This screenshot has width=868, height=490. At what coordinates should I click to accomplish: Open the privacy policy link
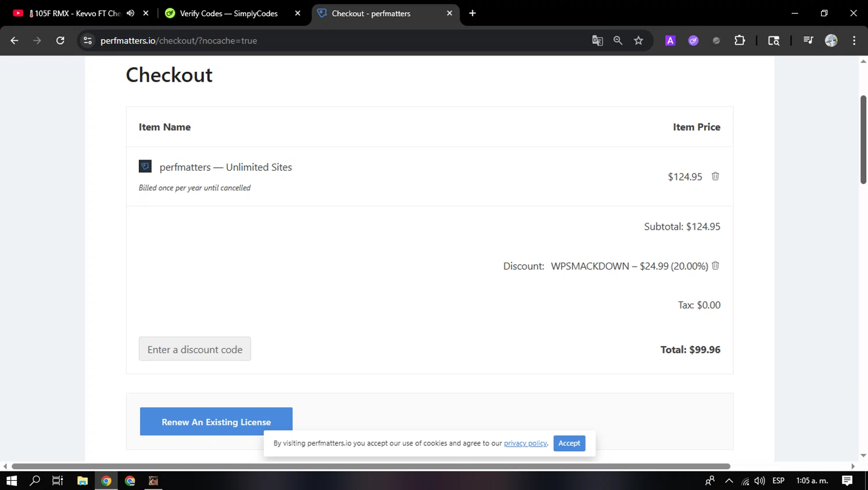click(x=525, y=443)
